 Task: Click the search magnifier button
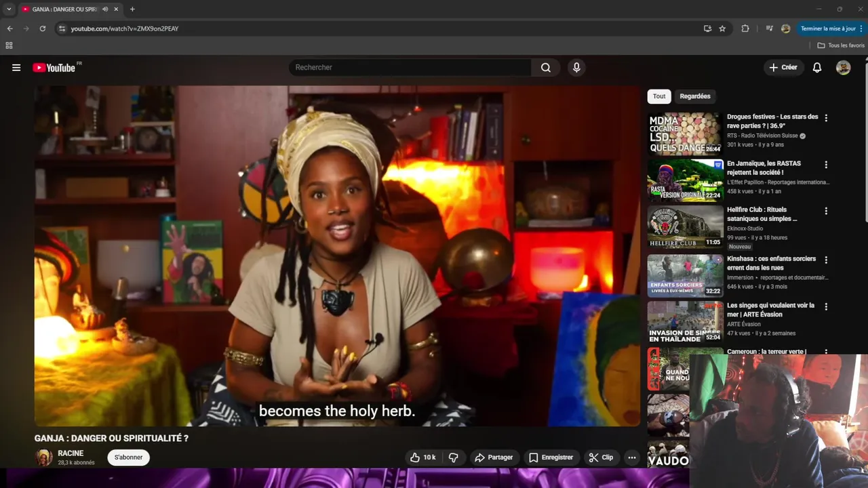[546, 68]
